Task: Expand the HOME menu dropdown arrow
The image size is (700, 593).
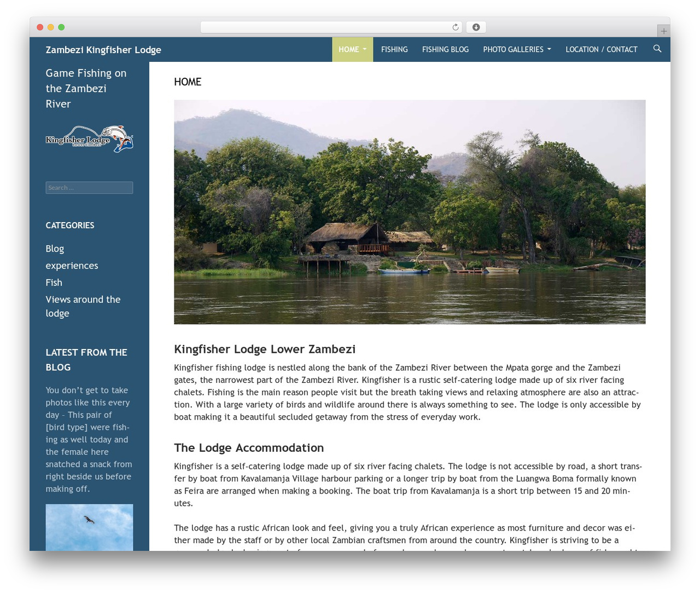Action: 365,49
